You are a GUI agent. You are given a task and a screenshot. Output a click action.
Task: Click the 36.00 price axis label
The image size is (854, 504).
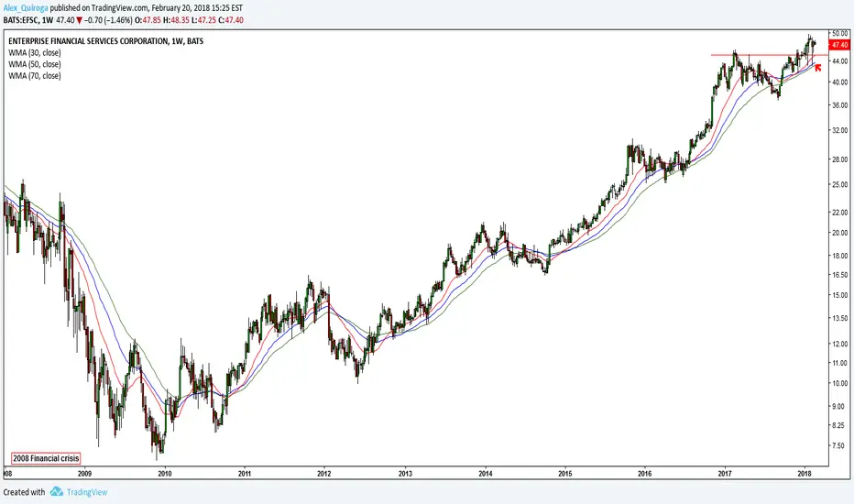[840, 105]
